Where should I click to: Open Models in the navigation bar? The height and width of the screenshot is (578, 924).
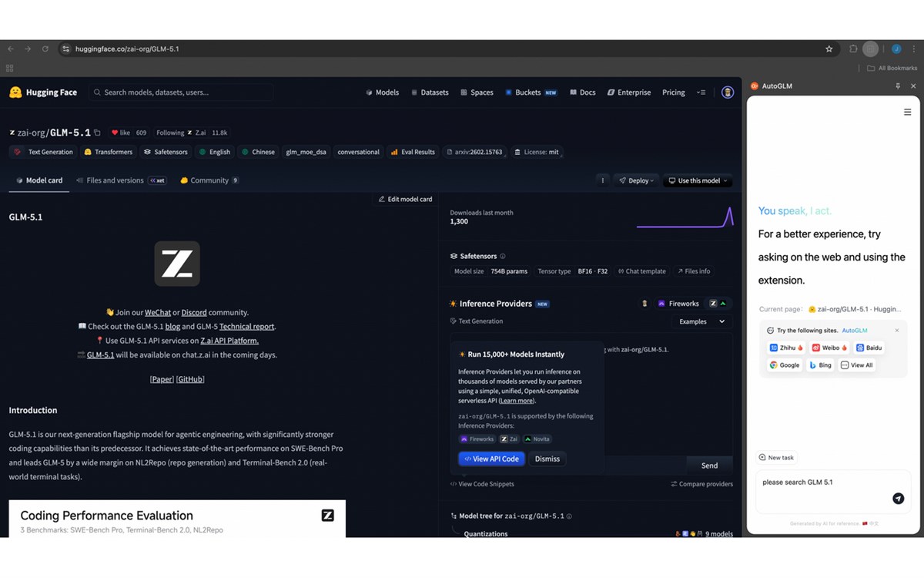pos(382,92)
